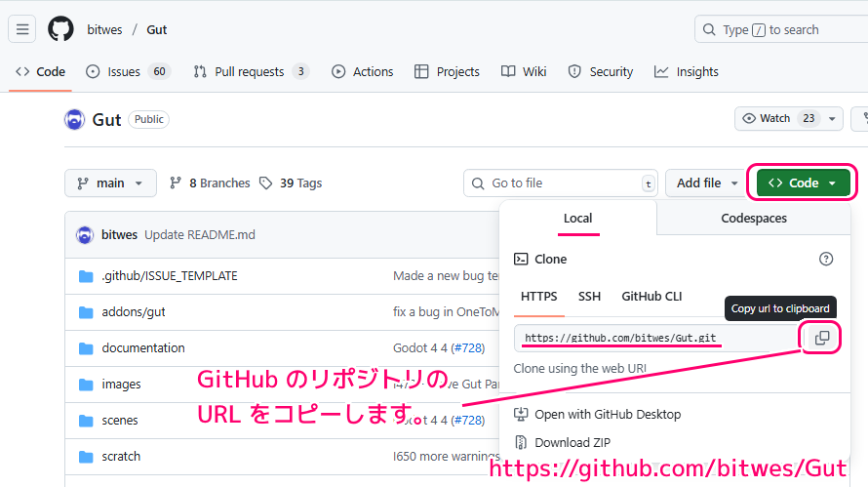This screenshot has width=868, height=487.
Task: Copy clone URL to clipboard icon
Action: click(822, 338)
